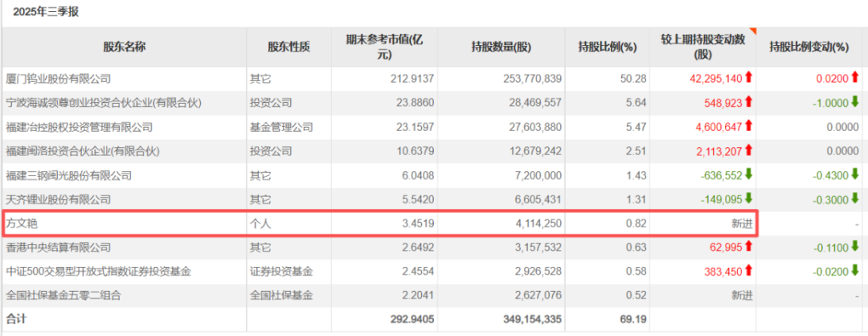Screen dimensions: 868x336
Task: Click the 2025年三季报 heading
Action: (x=46, y=11)
